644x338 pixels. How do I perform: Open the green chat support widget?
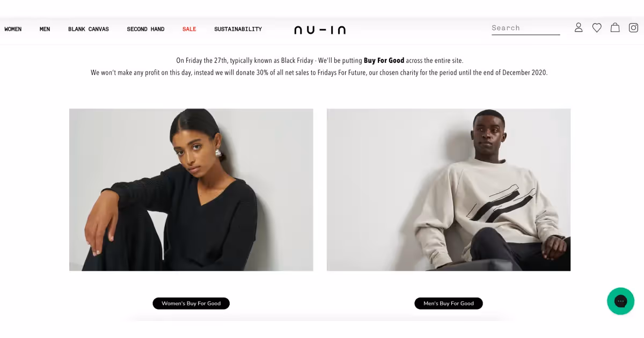click(620, 301)
